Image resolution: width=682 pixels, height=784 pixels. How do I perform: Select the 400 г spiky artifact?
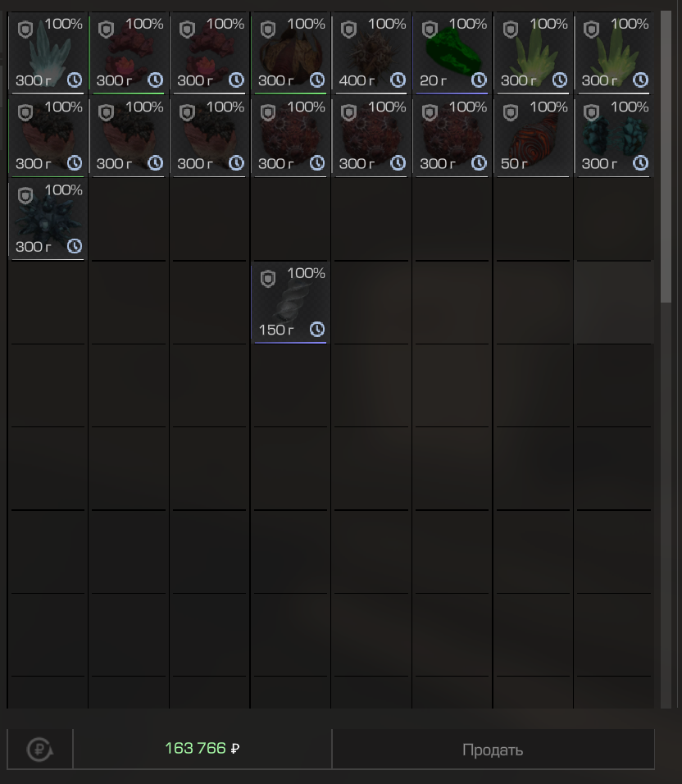click(371, 53)
